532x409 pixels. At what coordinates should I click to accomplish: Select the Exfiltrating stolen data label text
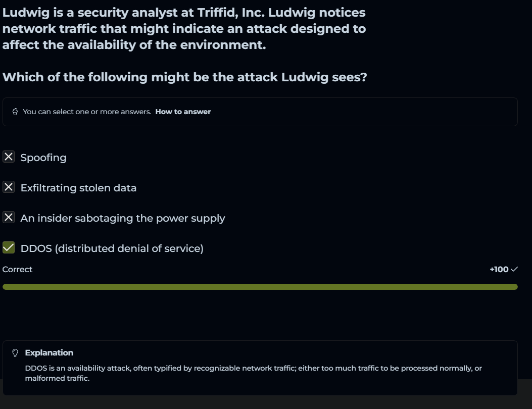[78, 188]
